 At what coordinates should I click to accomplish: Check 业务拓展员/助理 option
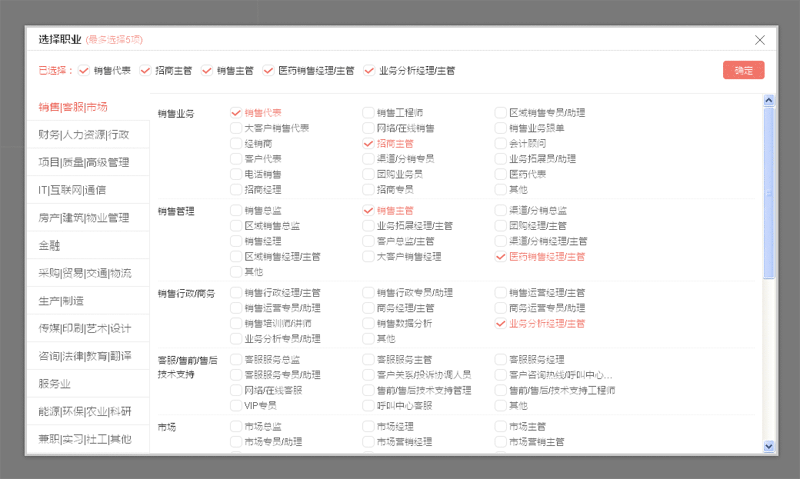coord(501,159)
